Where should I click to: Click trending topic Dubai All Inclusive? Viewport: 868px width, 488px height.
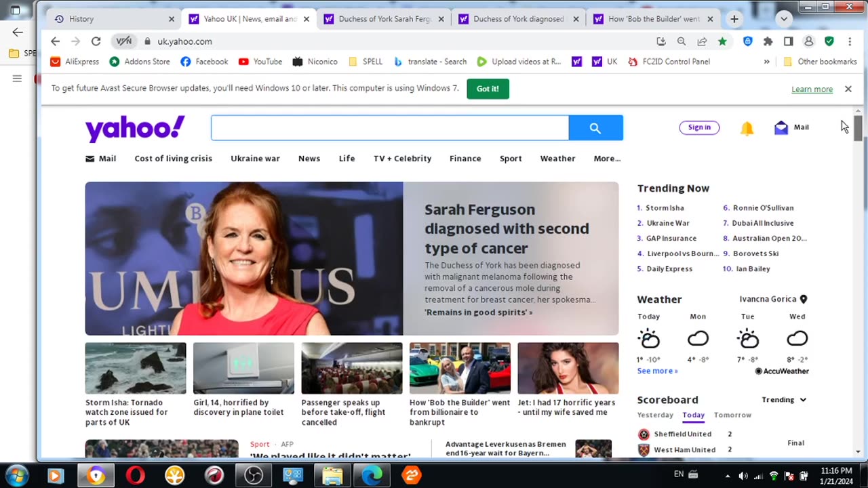(763, 223)
